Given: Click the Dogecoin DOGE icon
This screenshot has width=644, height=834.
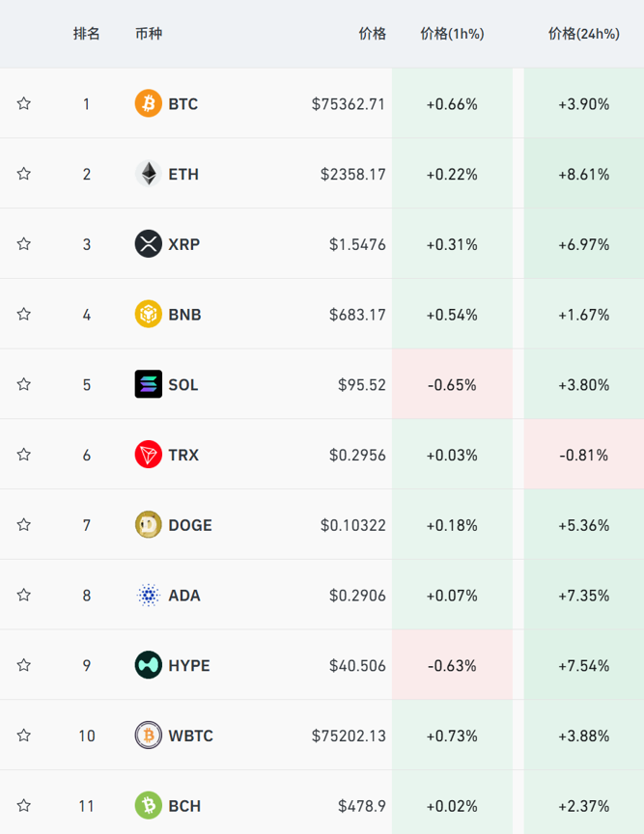Looking at the screenshot, I should (x=149, y=525).
